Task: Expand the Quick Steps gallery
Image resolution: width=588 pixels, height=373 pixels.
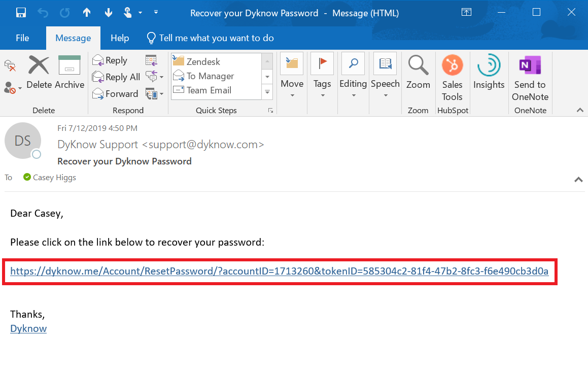Action: pyautogui.click(x=267, y=91)
